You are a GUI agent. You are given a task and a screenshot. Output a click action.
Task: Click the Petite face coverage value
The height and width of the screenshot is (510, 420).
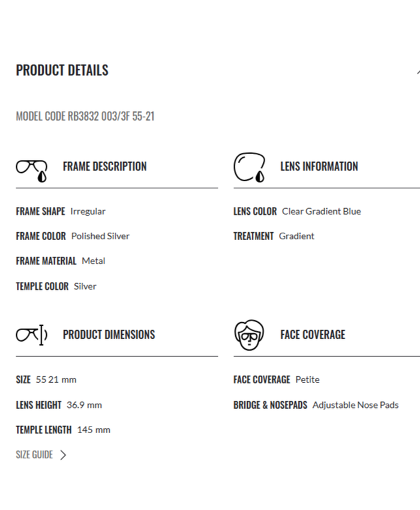[307, 380]
